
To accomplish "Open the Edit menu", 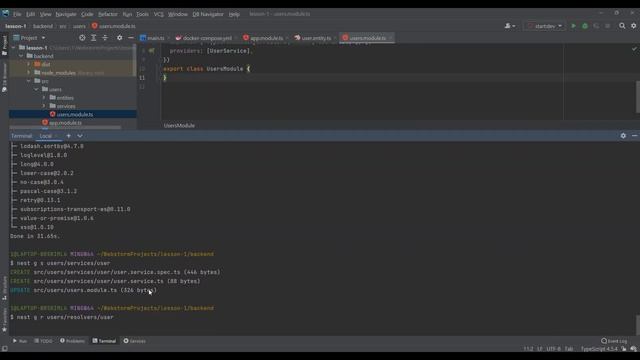I will pos(31,14).
